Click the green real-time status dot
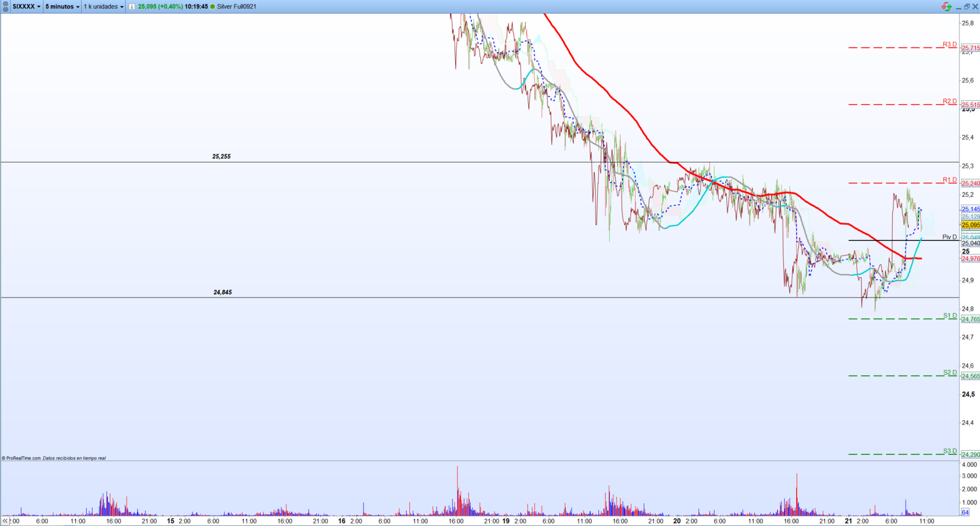Screen dimensions: 980x526 213,7
